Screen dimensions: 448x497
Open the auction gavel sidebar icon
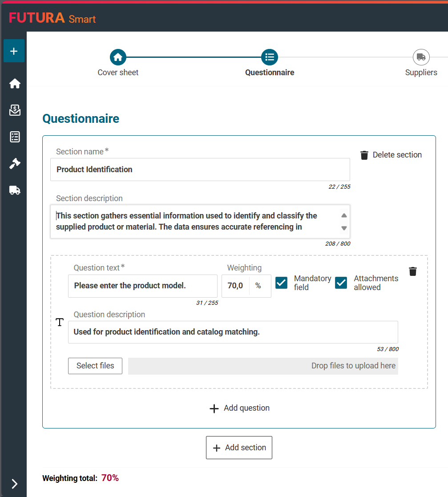(x=15, y=164)
